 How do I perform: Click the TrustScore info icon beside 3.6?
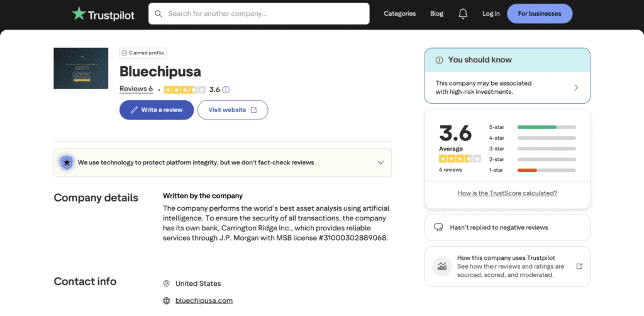click(x=226, y=89)
